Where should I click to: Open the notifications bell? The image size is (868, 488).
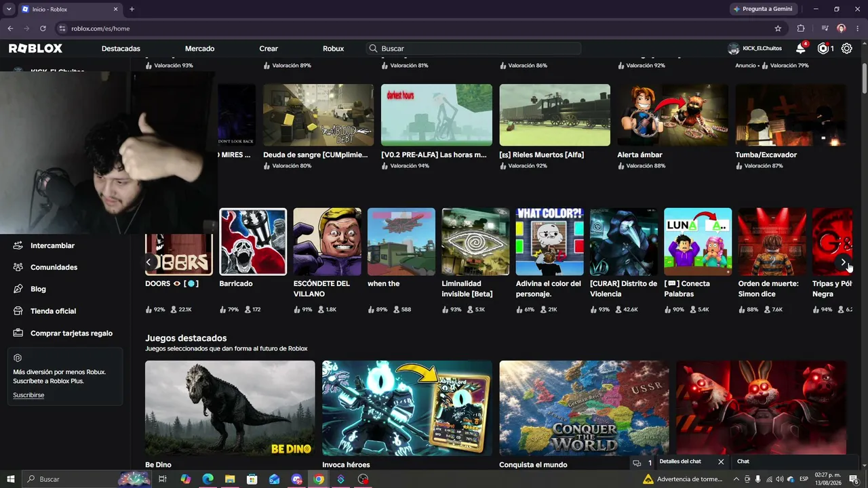[801, 48]
